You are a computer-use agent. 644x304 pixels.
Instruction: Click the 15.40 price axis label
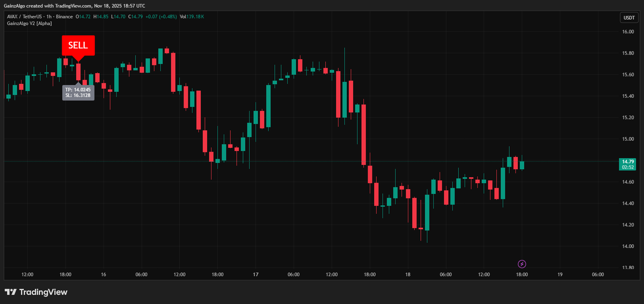[628, 96]
